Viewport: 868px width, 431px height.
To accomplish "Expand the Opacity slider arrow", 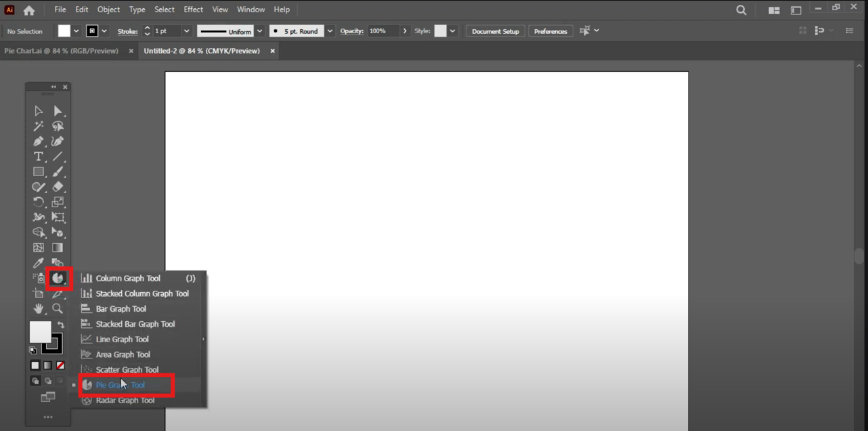I will point(405,31).
